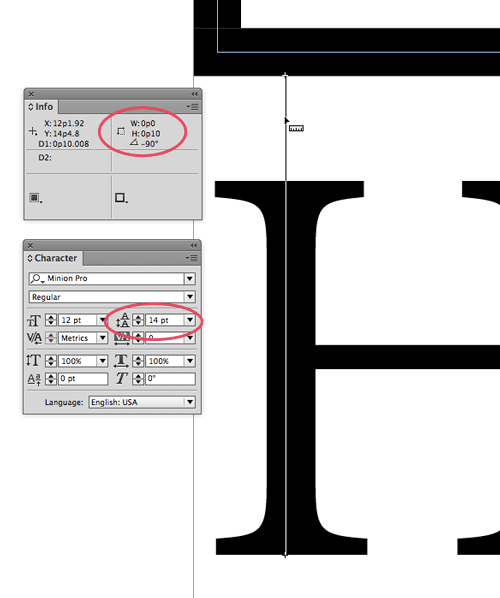Click the fill color icon in Info panel
Image resolution: width=500 pixels, height=598 pixels.
(35, 198)
